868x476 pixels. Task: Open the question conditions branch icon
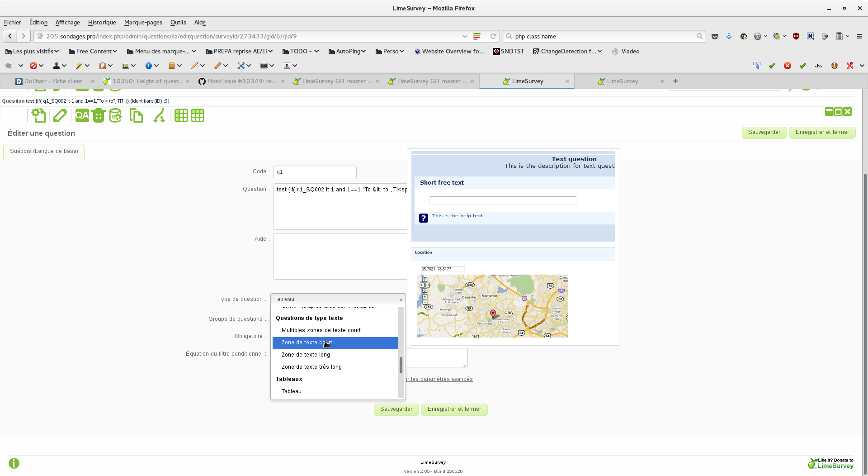coord(159,116)
